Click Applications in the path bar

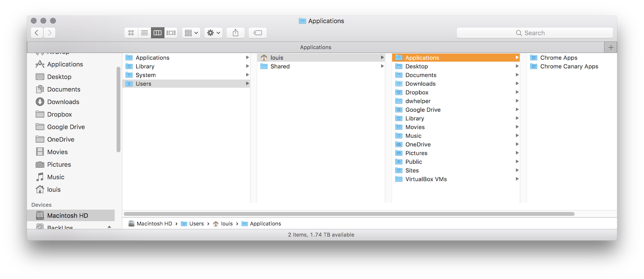[261, 224]
